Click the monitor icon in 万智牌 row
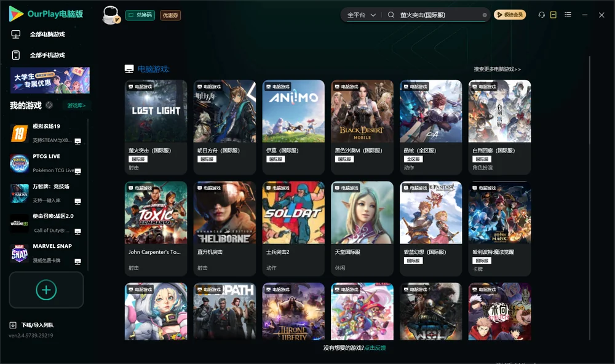The height and width of the screenshot is (364, 615). point(77,201)
